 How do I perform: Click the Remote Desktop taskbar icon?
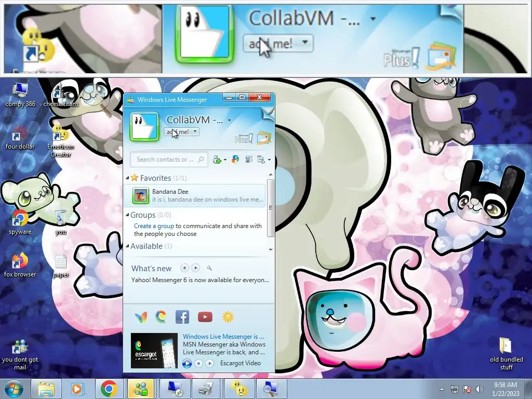pyautogui.click(x=175, y=389)
